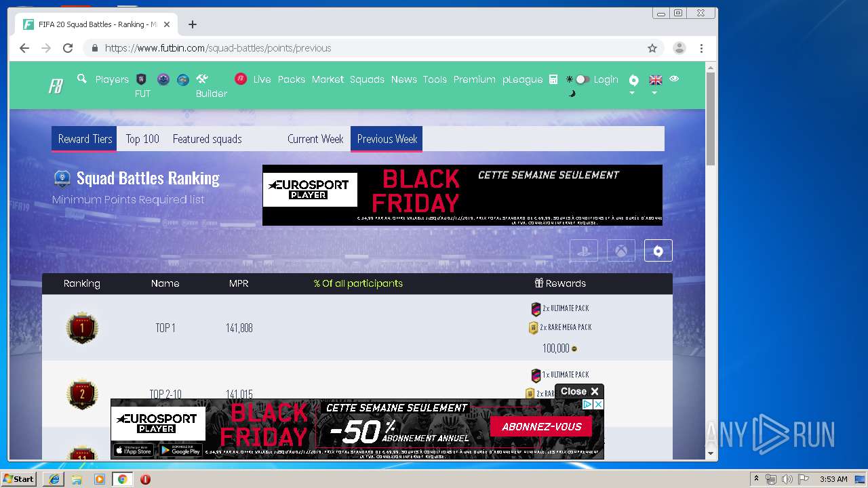
Task: Click the red Live circle icon
Action: click(x=241, y=79)
